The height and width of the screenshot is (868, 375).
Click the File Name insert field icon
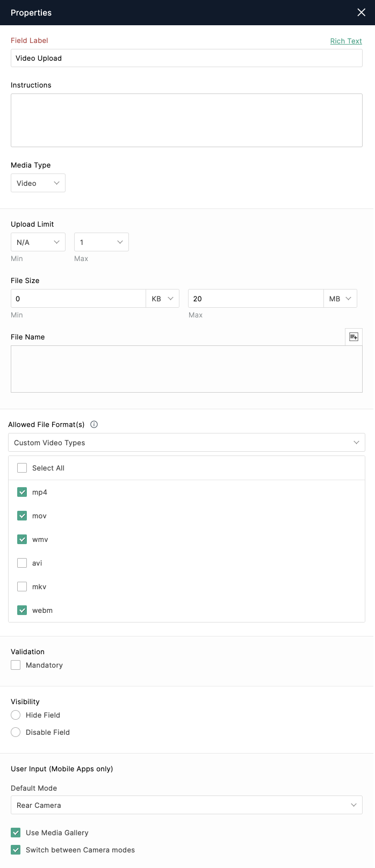coord(354,337)
